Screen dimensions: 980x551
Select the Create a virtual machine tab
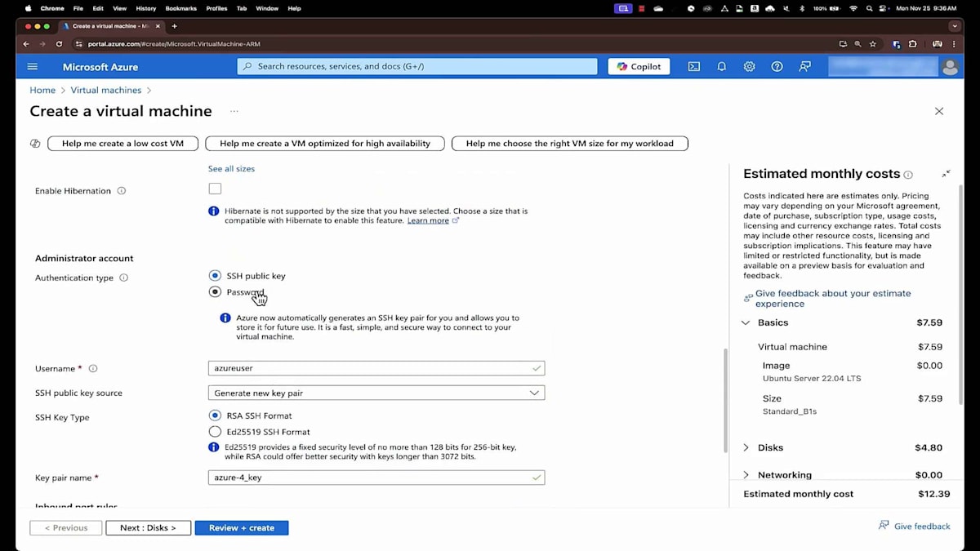(110, 26)
